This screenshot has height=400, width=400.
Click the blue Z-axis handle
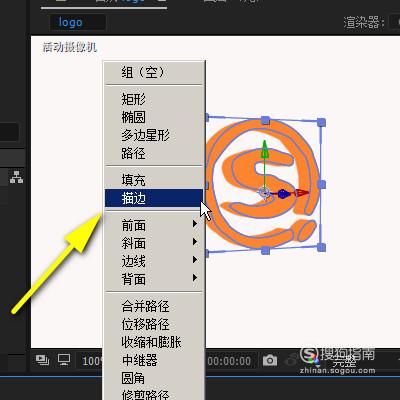(283, 194)
